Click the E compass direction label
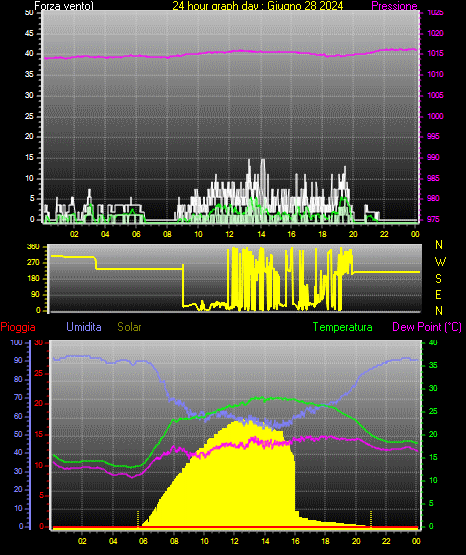The image size is (466, 555). [438, 295]
